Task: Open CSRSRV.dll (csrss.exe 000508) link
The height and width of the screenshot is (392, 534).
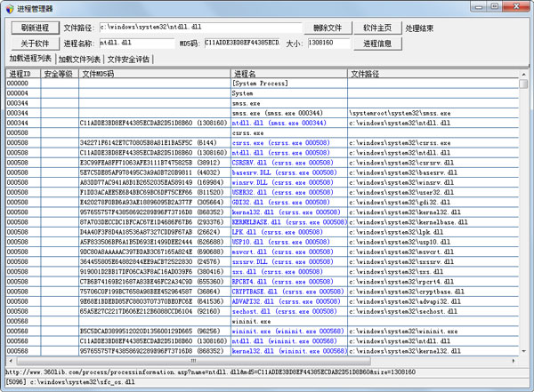Action: (283, 163)
